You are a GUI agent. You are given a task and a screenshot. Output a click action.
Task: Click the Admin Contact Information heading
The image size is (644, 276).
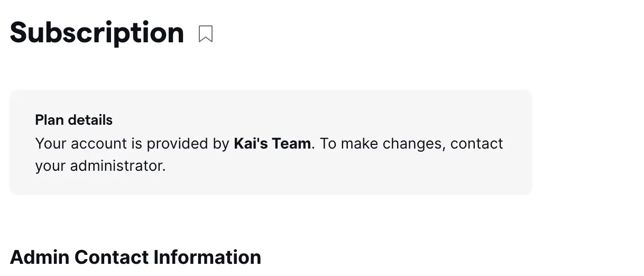click(x=135, y=257)
